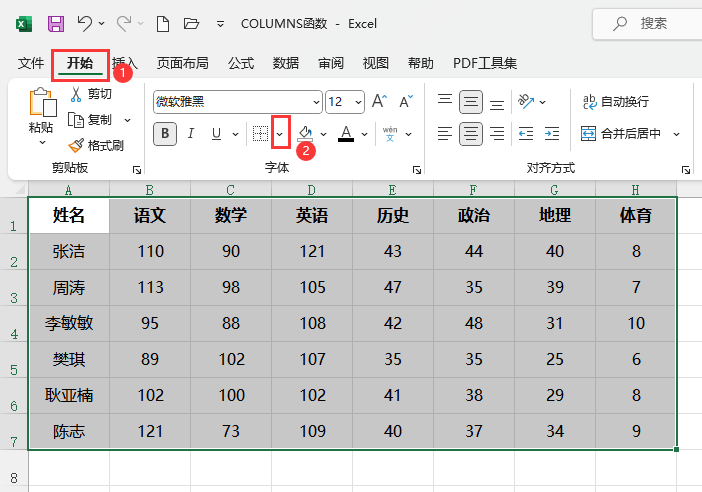Open the 视图 tab

tap(376, 63)
